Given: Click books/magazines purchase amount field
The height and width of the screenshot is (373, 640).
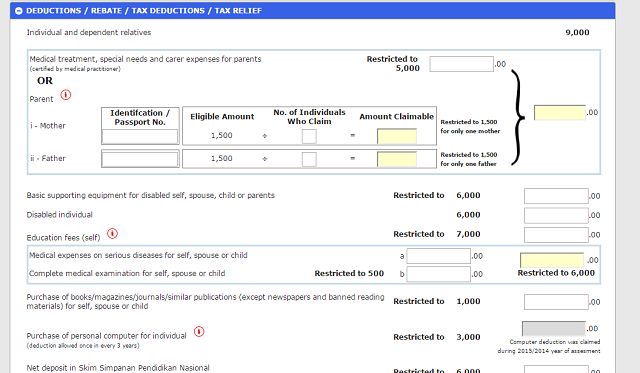Looking at the screenshot, I should click(x=556, y=302).
